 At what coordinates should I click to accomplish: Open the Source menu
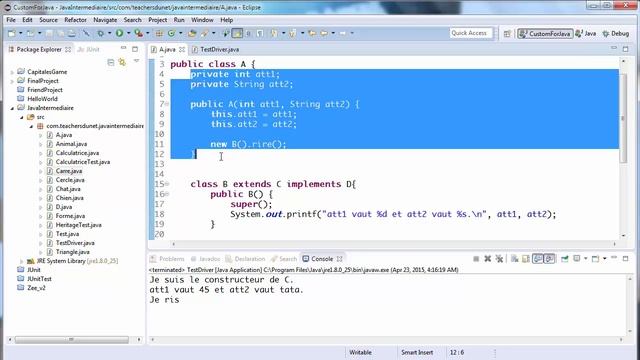pos(48,20)
